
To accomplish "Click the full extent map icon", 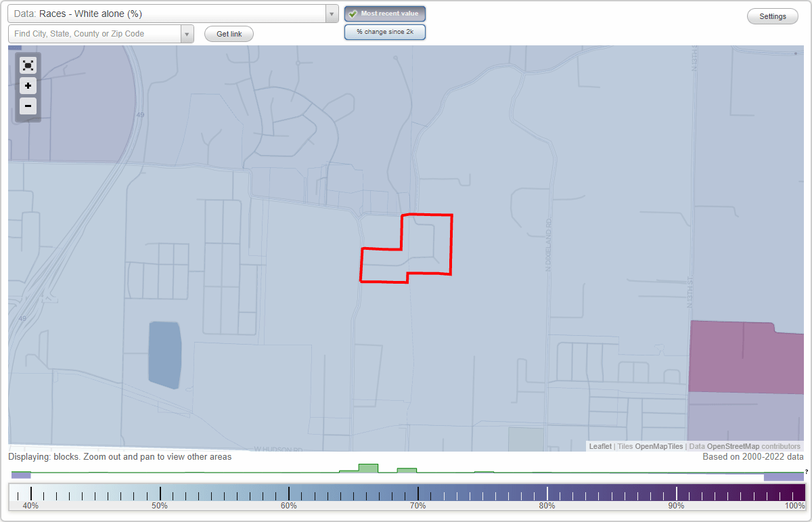I will click(x=28, y=65).
